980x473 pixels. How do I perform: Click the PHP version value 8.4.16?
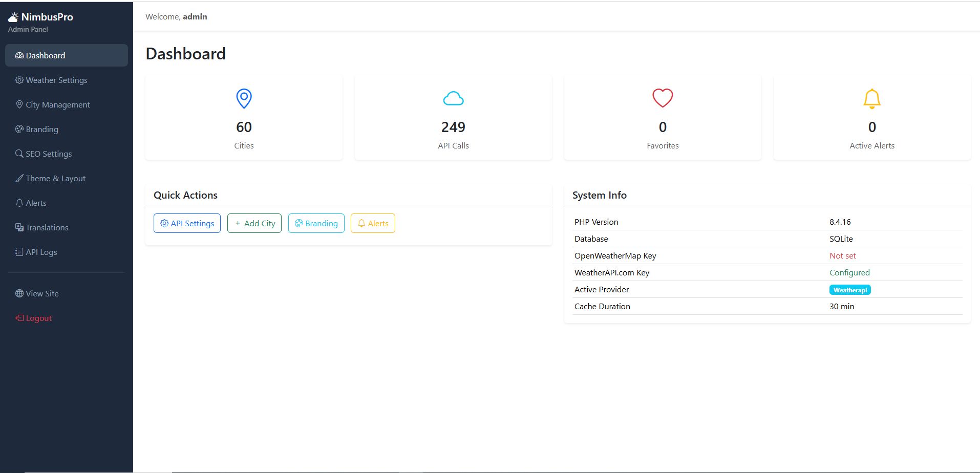(840, 222)
